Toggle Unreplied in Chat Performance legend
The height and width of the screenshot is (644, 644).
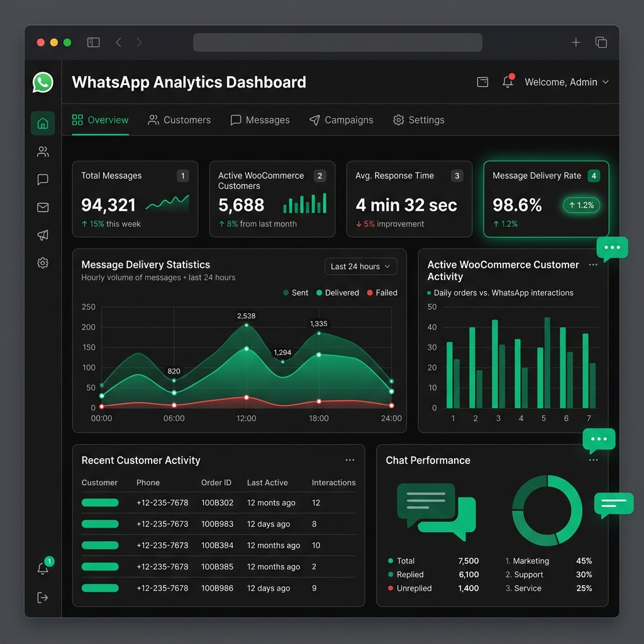tap(410, 588)
